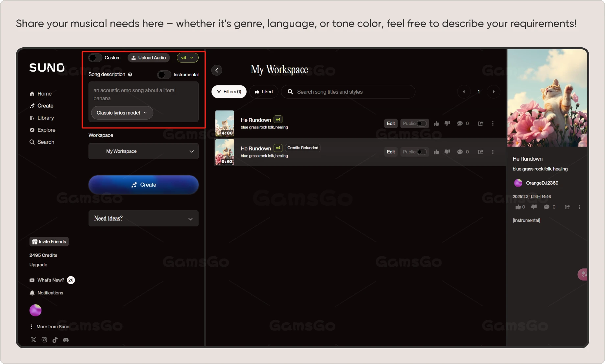Open Instagram social link icon
Image resolution: width=605 pixels, height=364 pixels.
(x=44, y=340)
